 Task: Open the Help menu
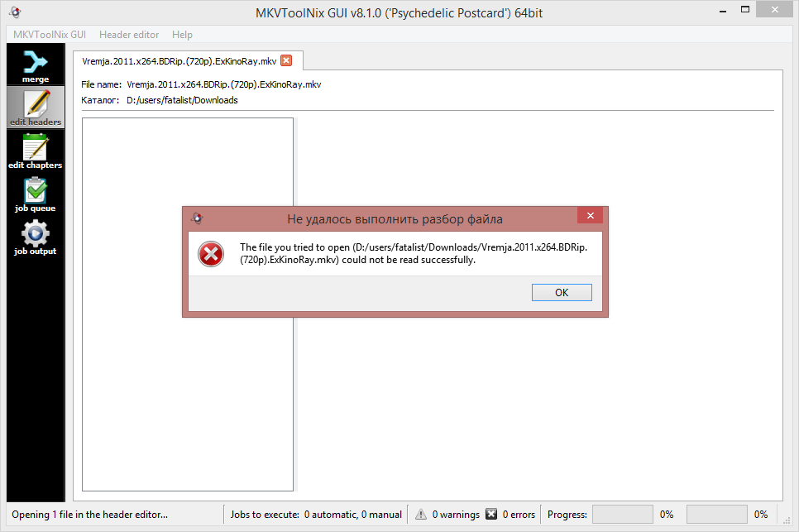coord(182,34)
